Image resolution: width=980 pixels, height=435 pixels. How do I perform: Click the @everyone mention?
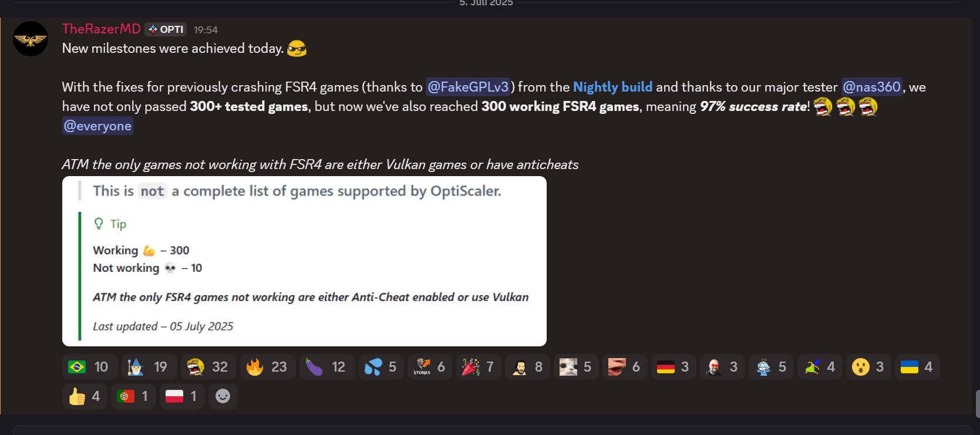click(x=97, y=126)
